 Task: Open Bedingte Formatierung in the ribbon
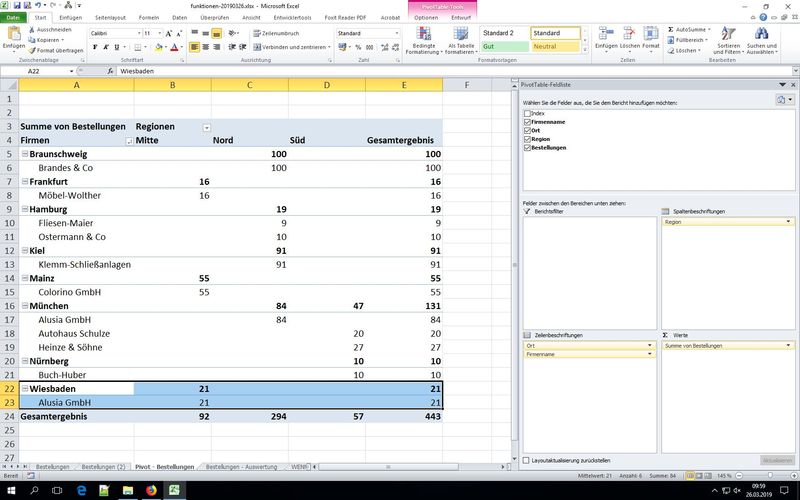(423, 37)
